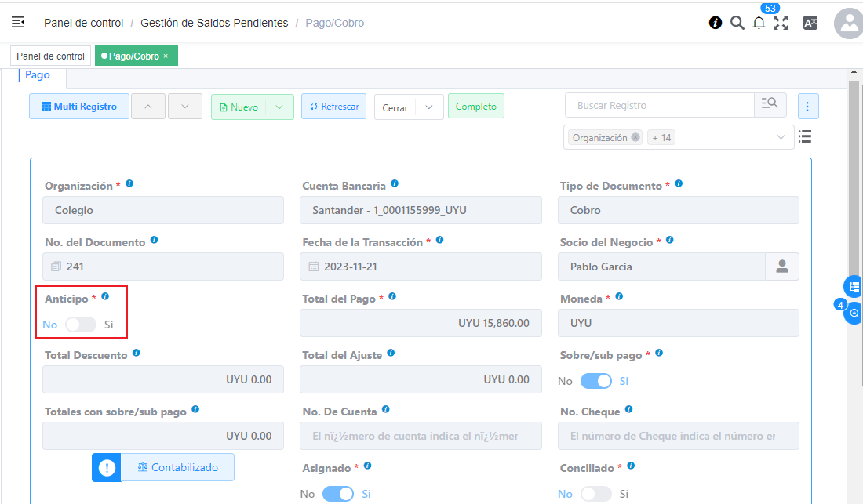Expand the Cerrar dropdown arrow
The width and height of the screenshot is (863, 504).
click(x=429, y=107)
